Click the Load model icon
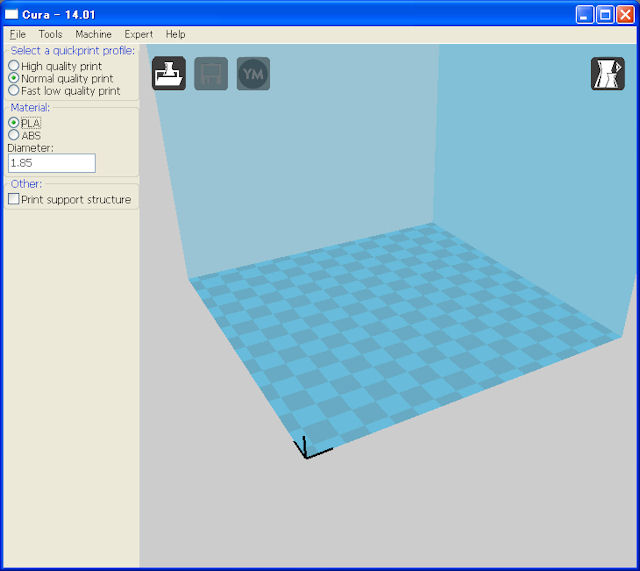Viewport: 640px width, 571px height. tap(169, 73)
